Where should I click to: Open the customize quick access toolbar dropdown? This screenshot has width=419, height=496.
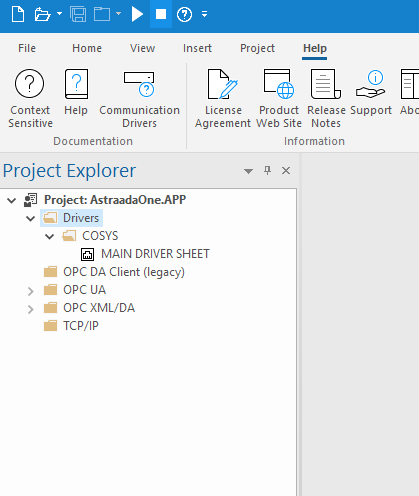(x=204, y=14)
